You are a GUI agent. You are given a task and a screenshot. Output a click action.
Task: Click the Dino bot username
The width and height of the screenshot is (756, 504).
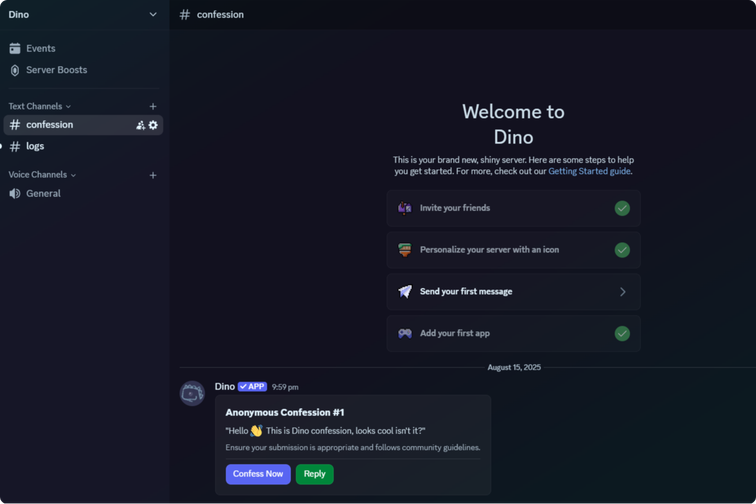click(225, 387)
